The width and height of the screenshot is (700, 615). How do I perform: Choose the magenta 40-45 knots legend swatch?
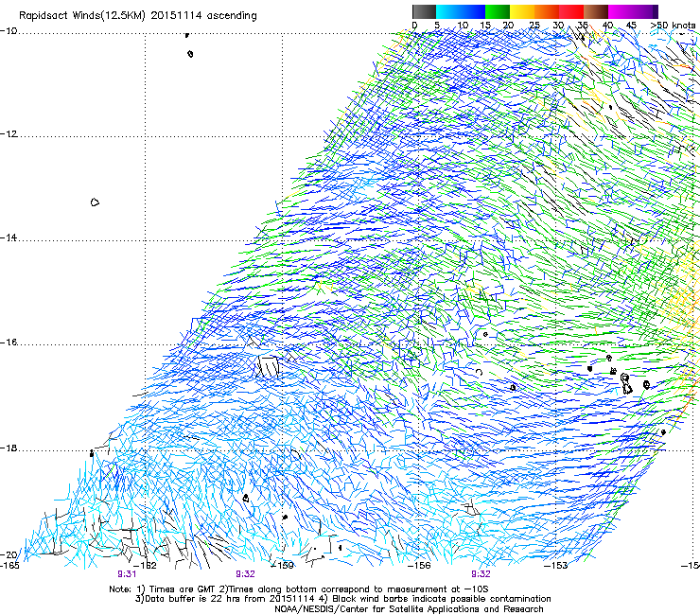tap(621, 11)
